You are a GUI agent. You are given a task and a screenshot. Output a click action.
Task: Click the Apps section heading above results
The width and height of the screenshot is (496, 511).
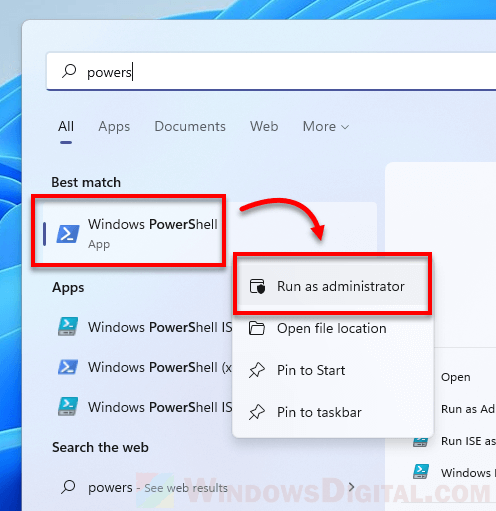click(x=68, y=288)
